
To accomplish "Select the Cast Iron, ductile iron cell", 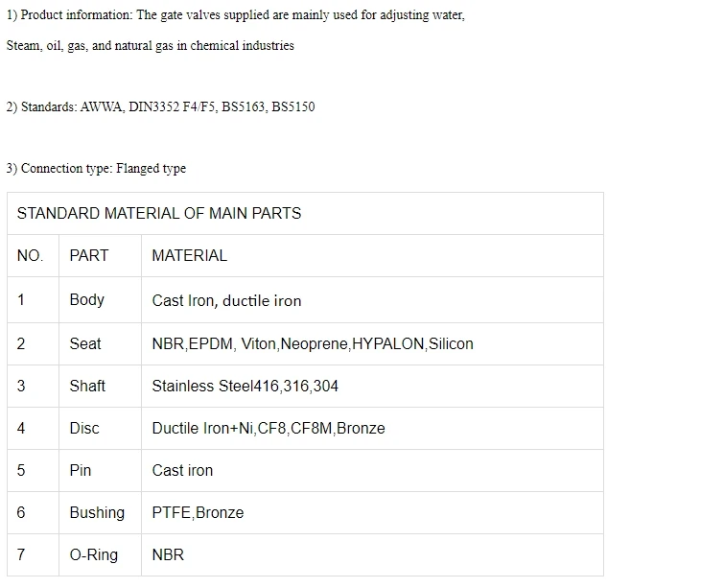I will pyautogui.click(x=372, y=300).
